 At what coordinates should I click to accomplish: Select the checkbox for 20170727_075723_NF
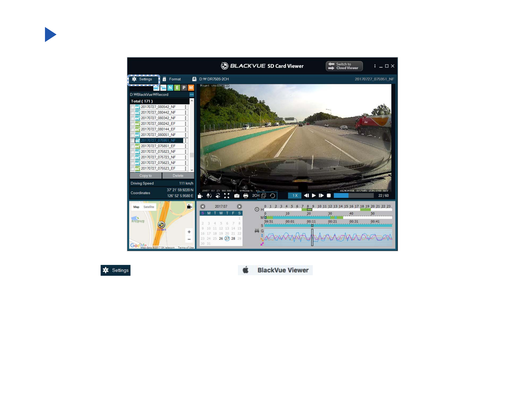[x=132, y=157]
